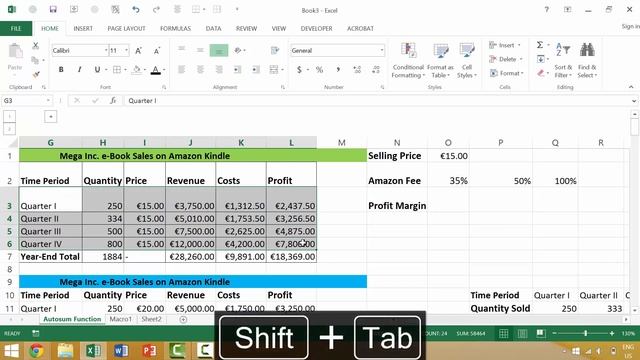
Task: Click the Accounting dollar format icon
Action: click(x=299, y=70)
